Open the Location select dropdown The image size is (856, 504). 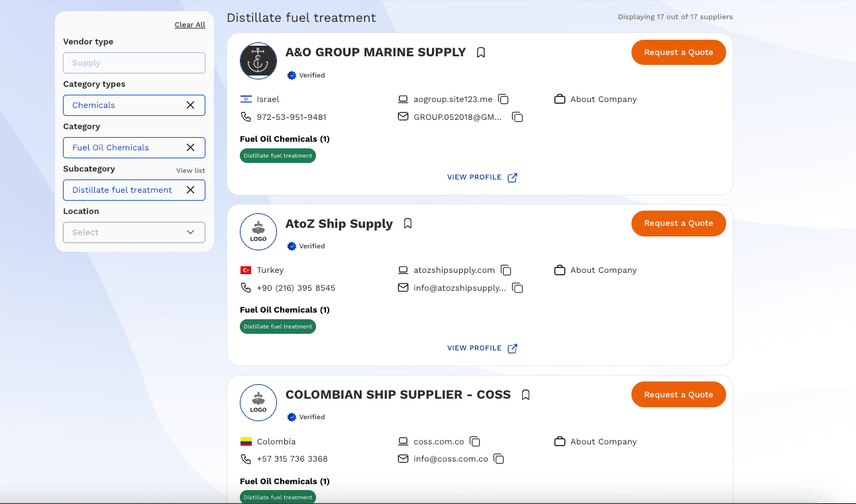[134, 232]
